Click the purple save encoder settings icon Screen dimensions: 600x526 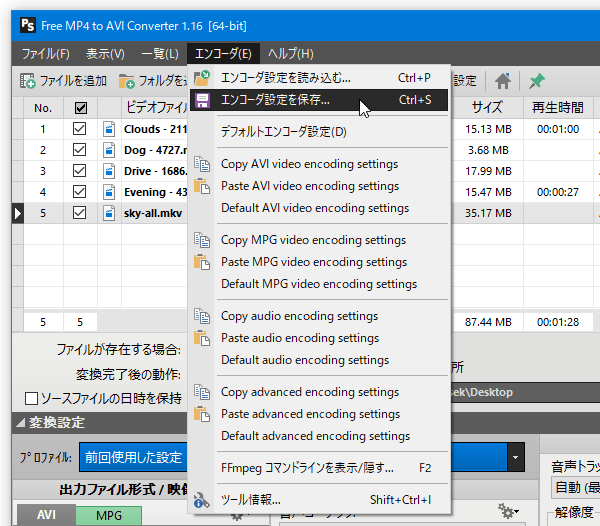coord(202,100)
